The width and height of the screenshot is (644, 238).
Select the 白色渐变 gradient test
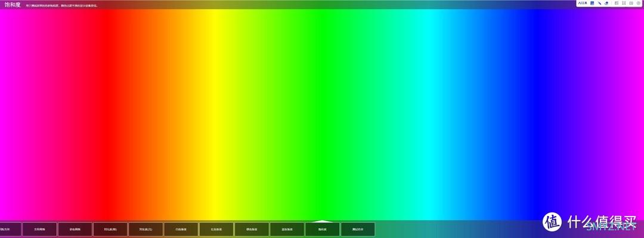181,230
